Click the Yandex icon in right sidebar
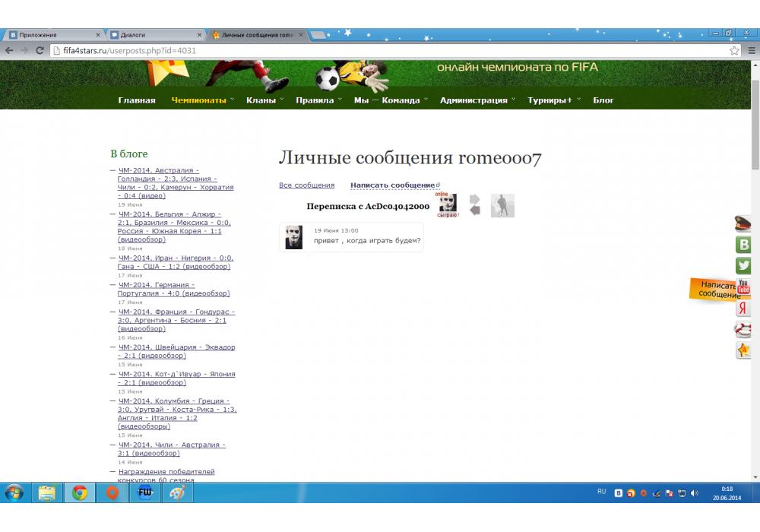 [743, 309]
